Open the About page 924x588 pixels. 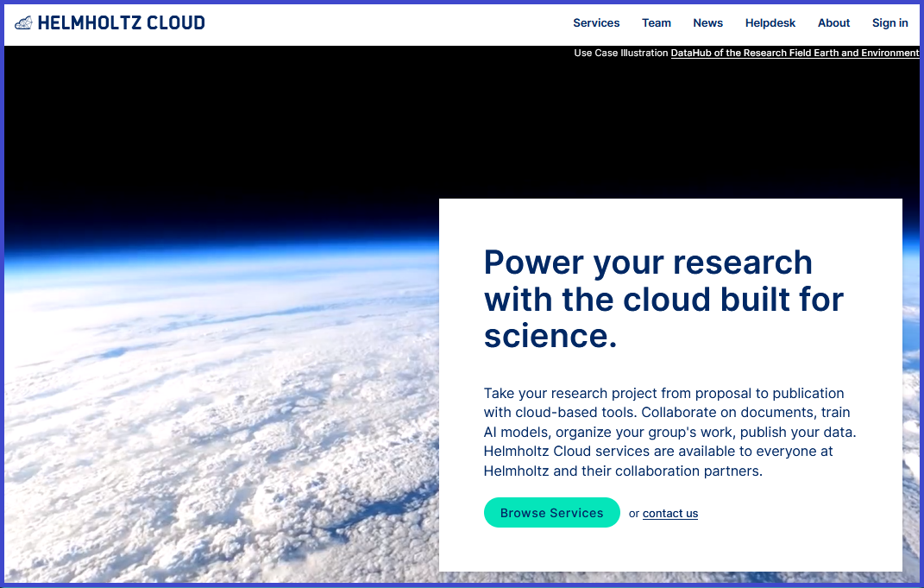833,23
